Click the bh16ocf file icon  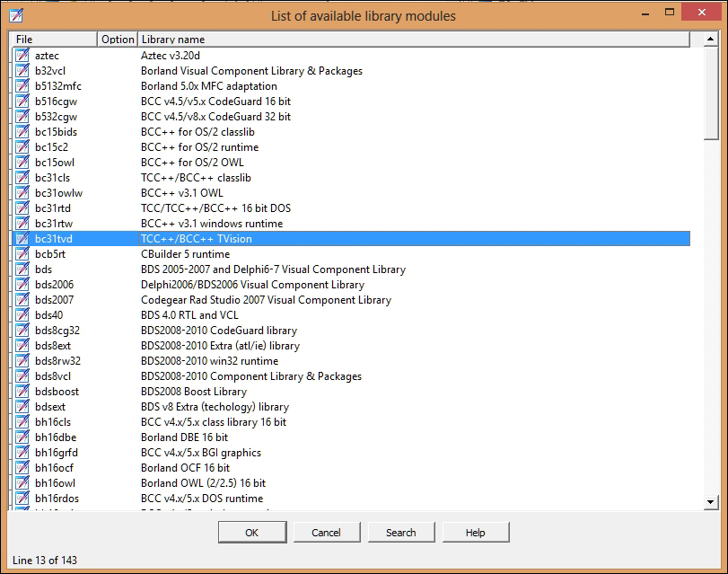[x=22, y=468]
